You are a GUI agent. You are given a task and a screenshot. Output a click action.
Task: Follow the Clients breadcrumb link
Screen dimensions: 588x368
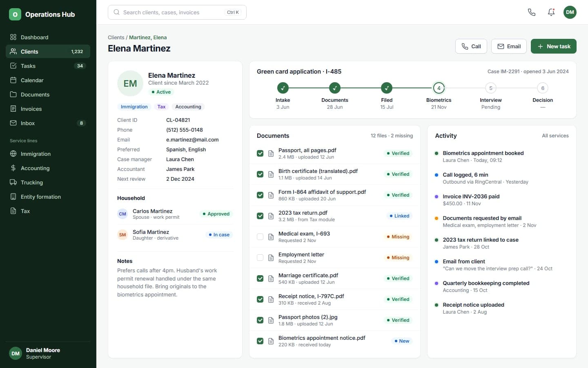click(116, 37)
